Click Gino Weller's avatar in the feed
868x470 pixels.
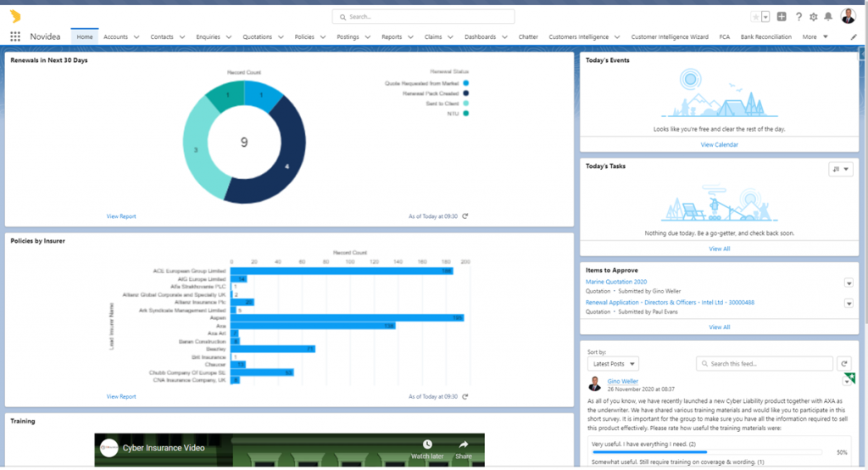(594, 383)
